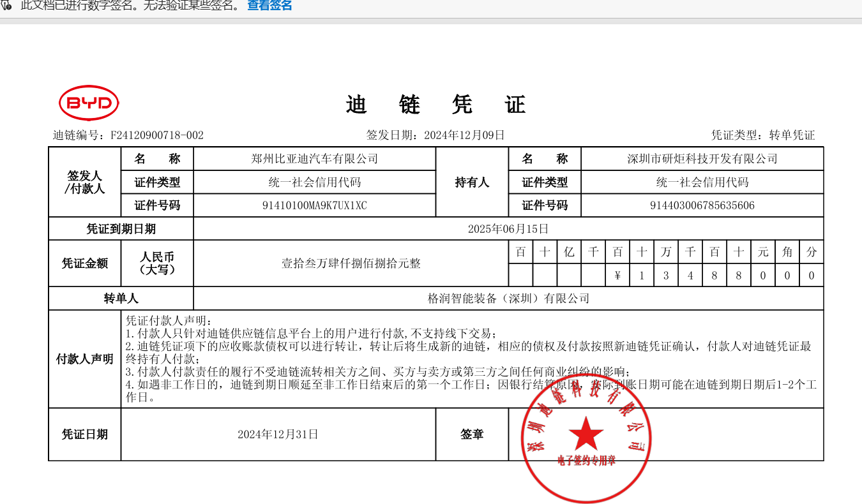Image resolution: width=862 pixels, height=504 pixels.
Task: Click holder name 深圳市研炬科技开发有限公司
Action: pyautogui.click(x=702, y=159)
